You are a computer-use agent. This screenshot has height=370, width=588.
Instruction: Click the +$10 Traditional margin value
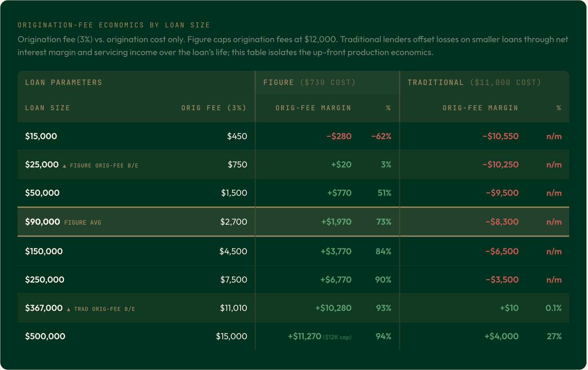[509, 308]
